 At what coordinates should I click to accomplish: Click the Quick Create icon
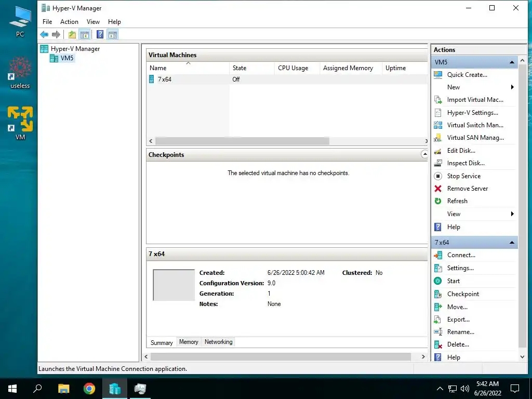[438, 75]
